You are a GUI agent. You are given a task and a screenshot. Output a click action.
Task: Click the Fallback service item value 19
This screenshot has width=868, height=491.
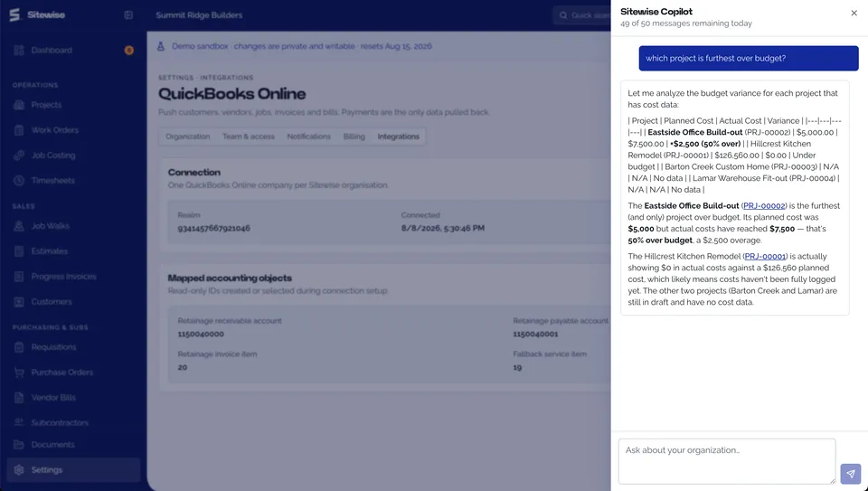pyautogui.click(x=517, y=367)
